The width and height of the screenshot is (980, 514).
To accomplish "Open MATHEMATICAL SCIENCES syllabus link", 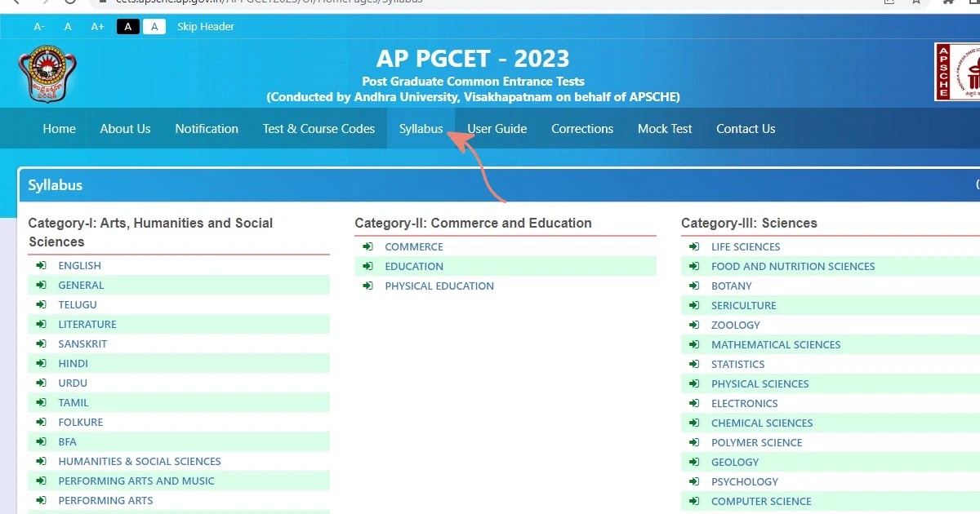I will (x=776, y=344).
